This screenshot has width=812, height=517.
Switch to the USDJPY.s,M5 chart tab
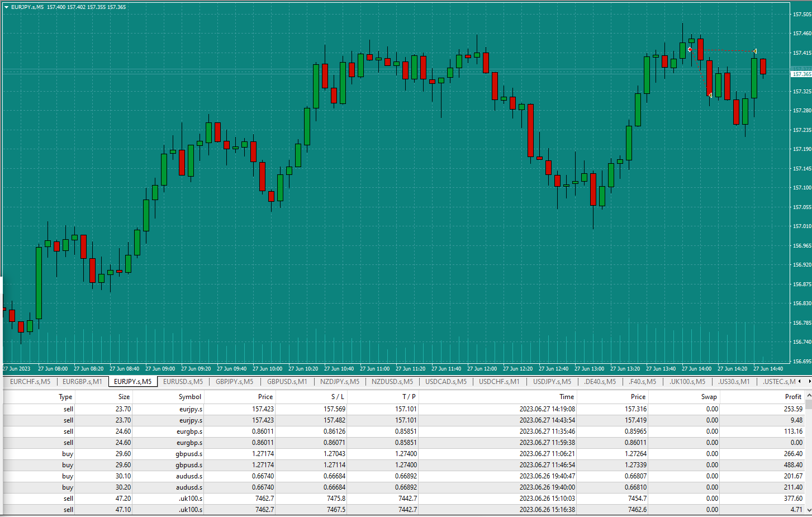[x=552, y=382]
